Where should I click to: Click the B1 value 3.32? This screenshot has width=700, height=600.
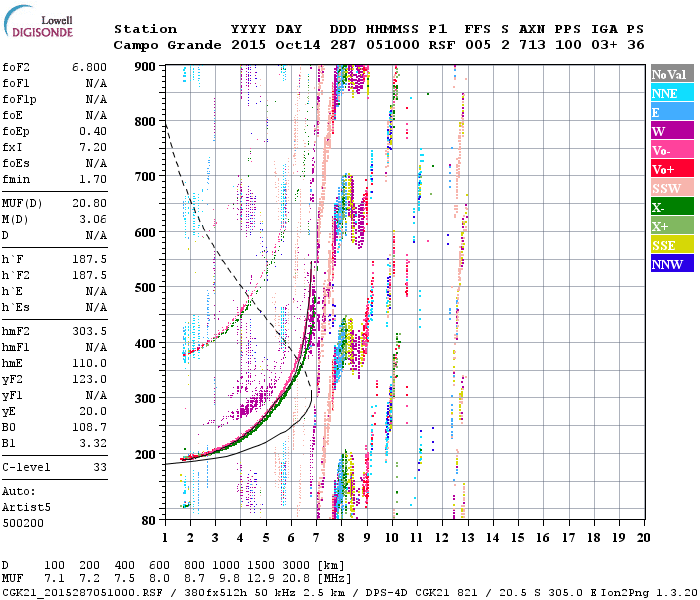click(x=93, y=443)
